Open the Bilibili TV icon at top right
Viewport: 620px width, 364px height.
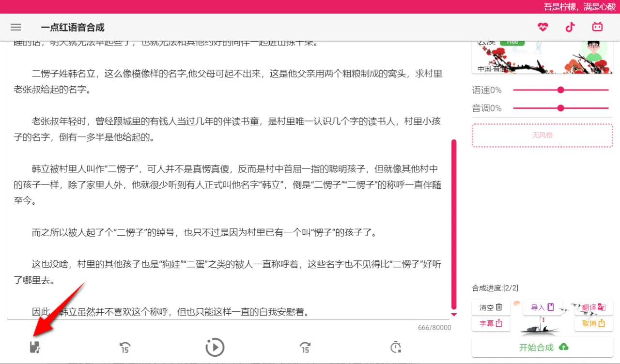point(597,27)
